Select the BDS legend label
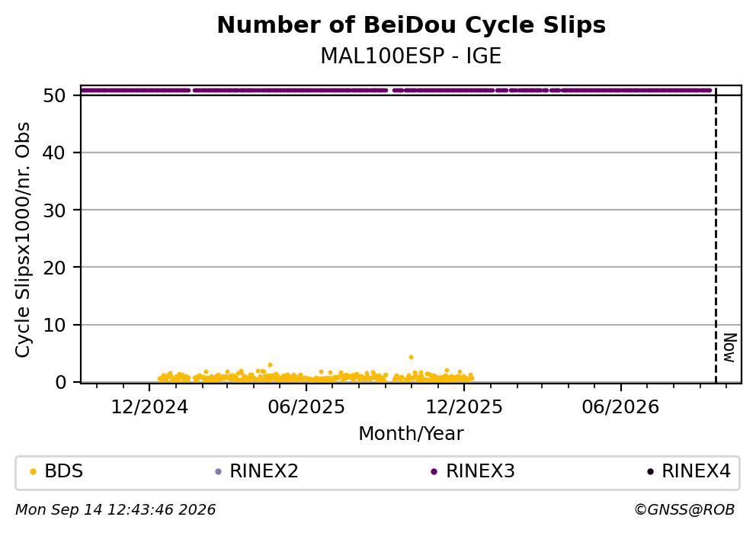Screen dimensions: 756x533 64,471
